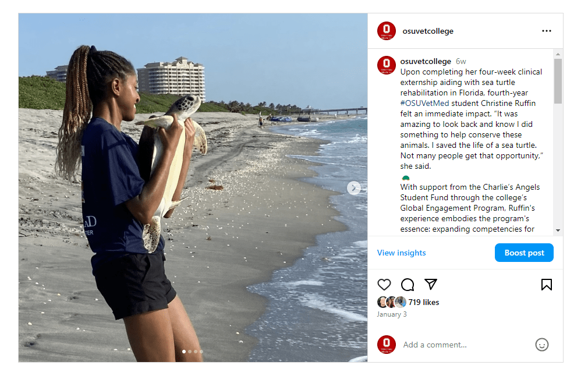The image size is (588, 383).
Task: View the 719 likes list
Action: point(423,302)
